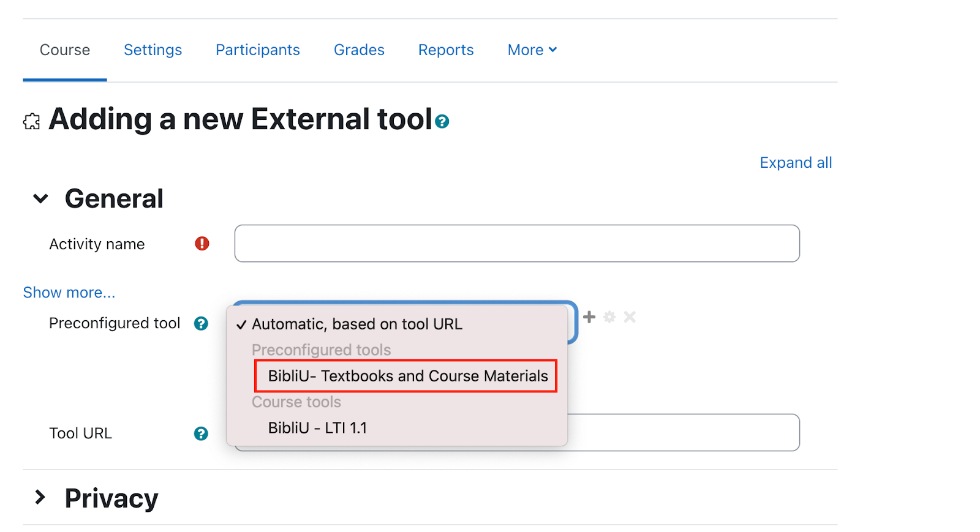Viewport: 980px width, 532px height.
Task: Click the Privacy section heading
Action: [x=111, y=498]
